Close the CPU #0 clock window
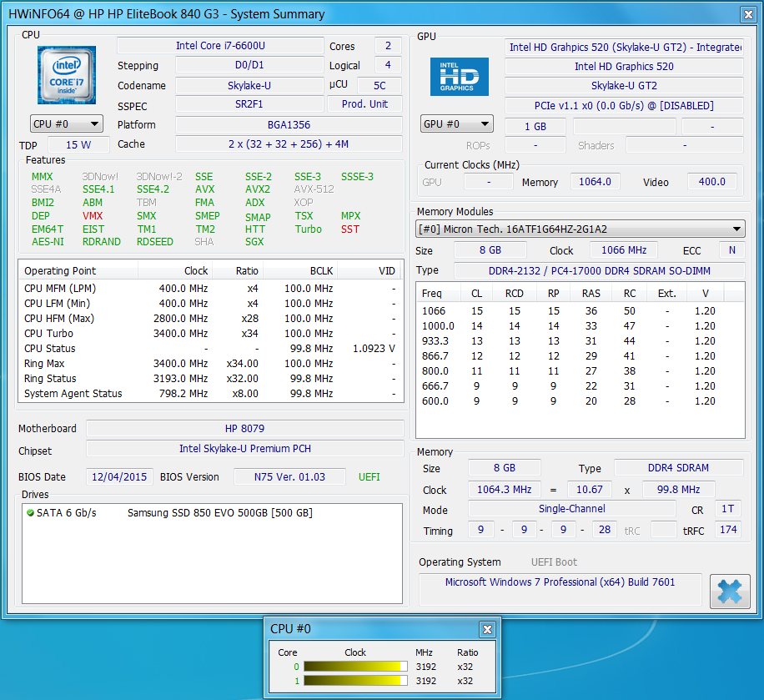764x700 pixels. point(487,629)
